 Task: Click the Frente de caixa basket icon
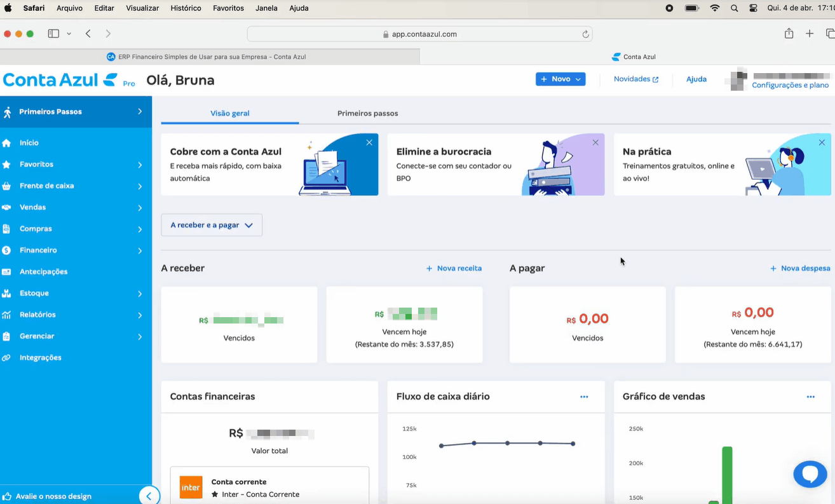click(x=6, y=186)
